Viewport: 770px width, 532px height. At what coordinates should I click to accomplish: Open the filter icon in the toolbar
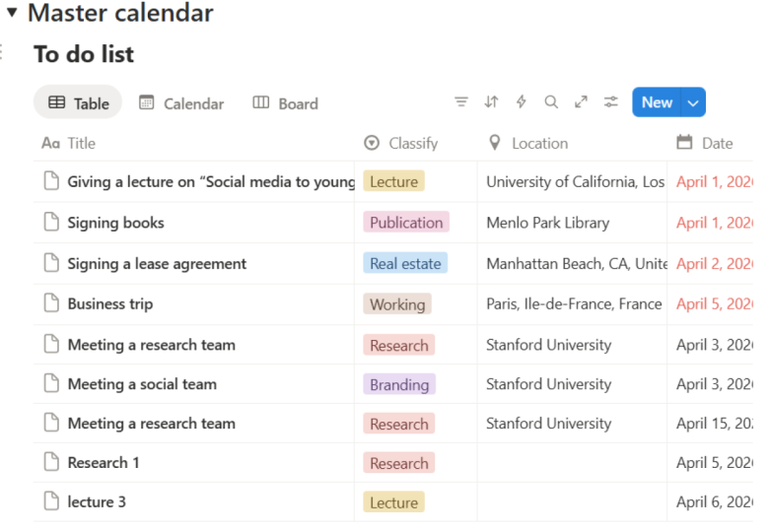click(x=460, y=102)
